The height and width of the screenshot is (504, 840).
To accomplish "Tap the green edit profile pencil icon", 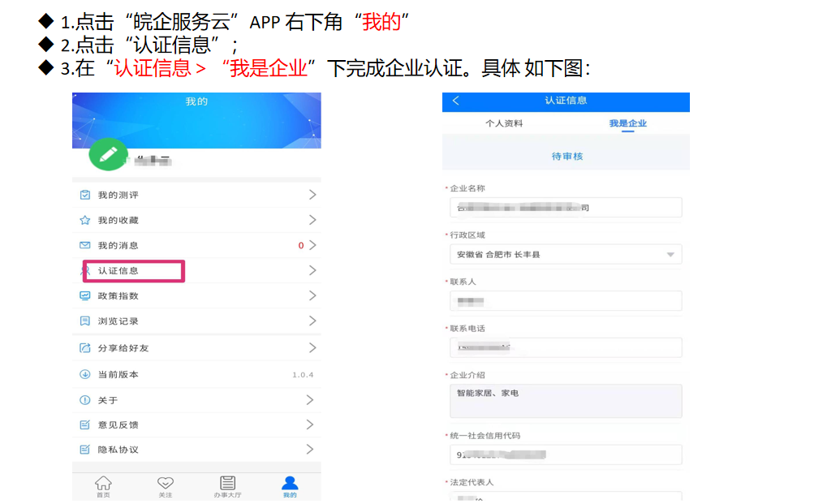I will click(108, 155).
